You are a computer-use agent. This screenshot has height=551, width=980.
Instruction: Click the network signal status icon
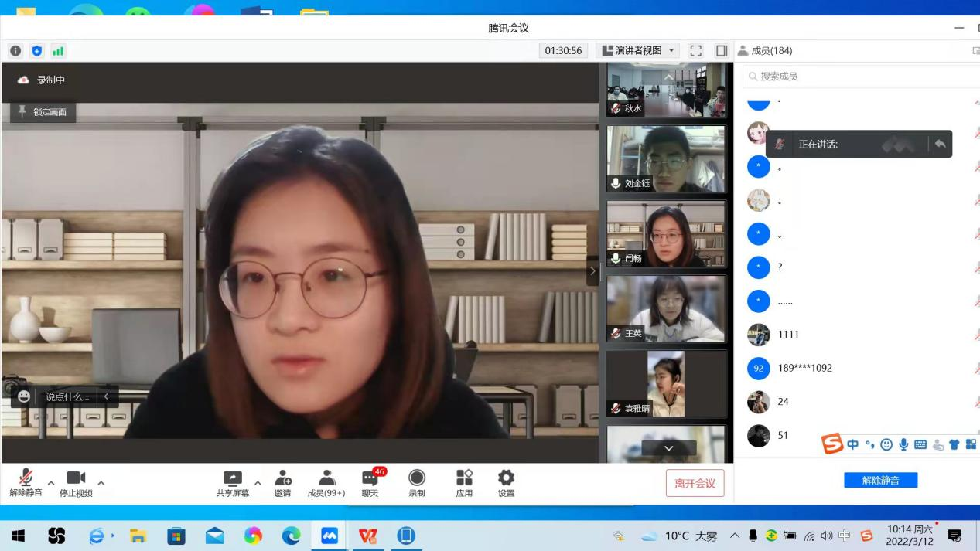tap(58, 51)
